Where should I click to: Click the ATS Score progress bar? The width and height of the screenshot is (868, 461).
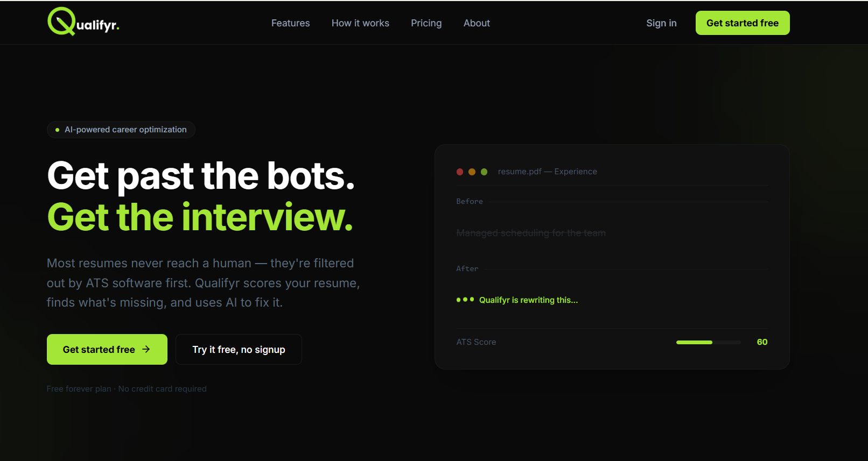point(709,342)
